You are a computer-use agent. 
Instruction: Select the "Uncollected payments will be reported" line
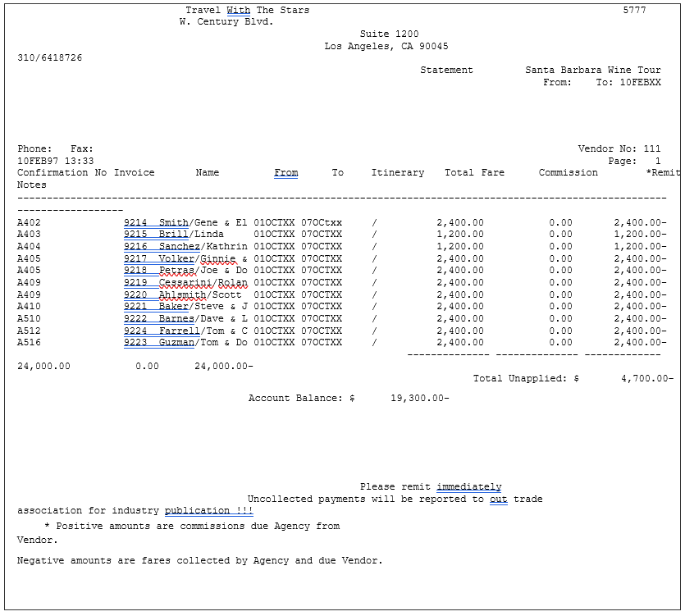coord(395,499)
